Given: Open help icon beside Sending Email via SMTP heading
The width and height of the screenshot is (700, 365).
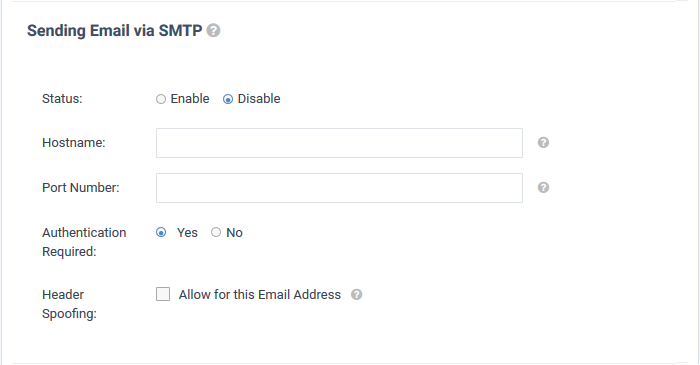Looking at the screenshot, I should 213,31.
